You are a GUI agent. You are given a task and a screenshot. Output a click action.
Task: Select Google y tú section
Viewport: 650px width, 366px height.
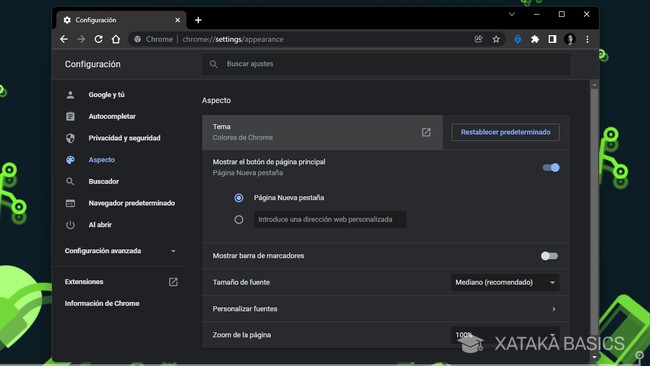point(107,95)
